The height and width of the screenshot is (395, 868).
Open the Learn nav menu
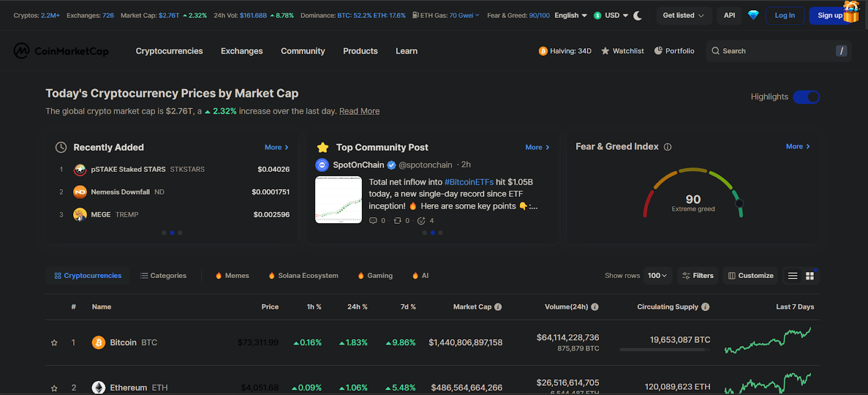point(406,51)
